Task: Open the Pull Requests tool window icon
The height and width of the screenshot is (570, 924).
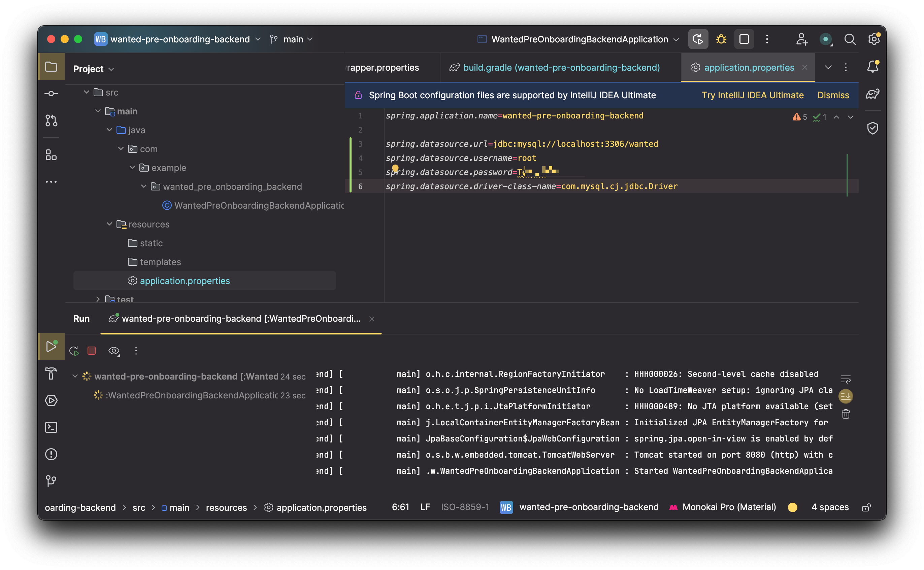Action: 51,120
